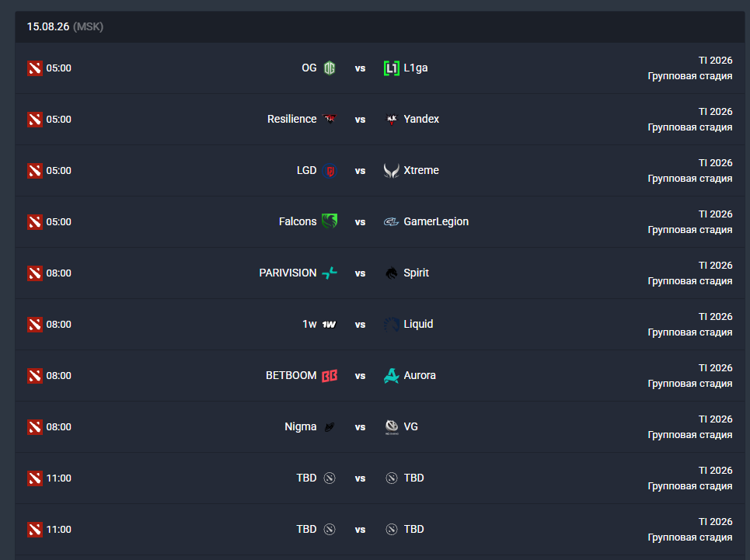Open the Resilience team name link

291,119
